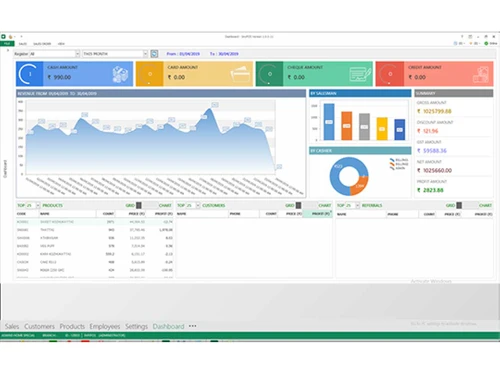Click the quick access icon beside the app logo
Image resolution: width=500 pixels, height=375 pixels.
point(11,36)
